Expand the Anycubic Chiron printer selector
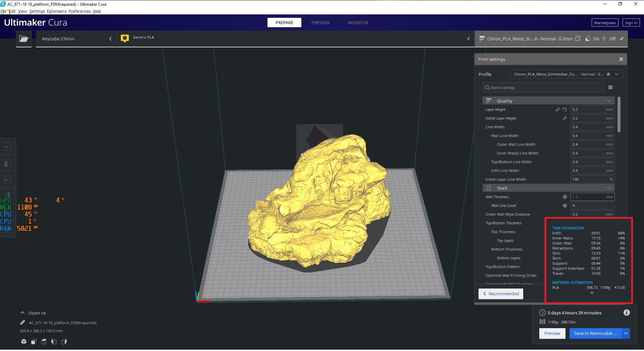This screenshot has height=351, width=644. [x=76, y=39]
